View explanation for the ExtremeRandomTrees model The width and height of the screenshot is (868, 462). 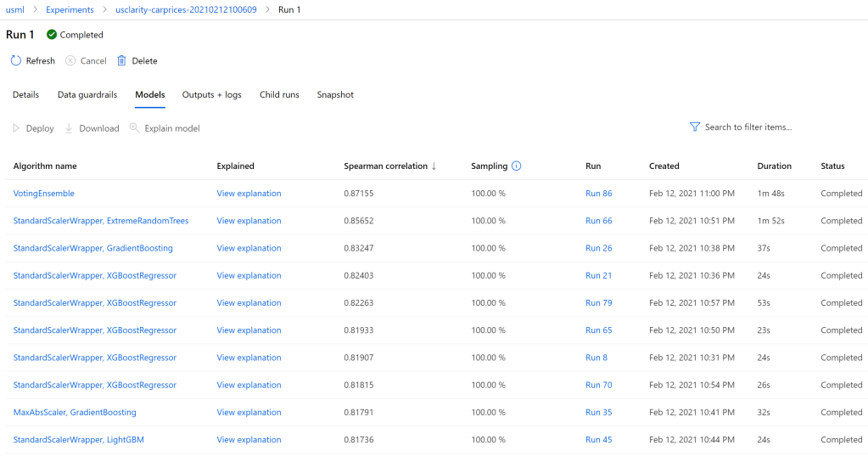[x=249, y=221]
